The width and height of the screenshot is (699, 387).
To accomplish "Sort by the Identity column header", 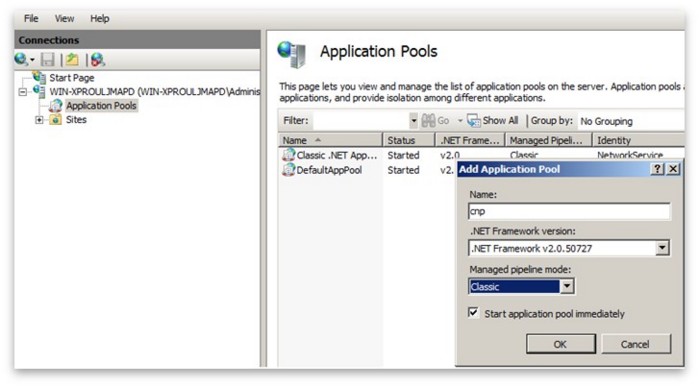I will (639, 140).
